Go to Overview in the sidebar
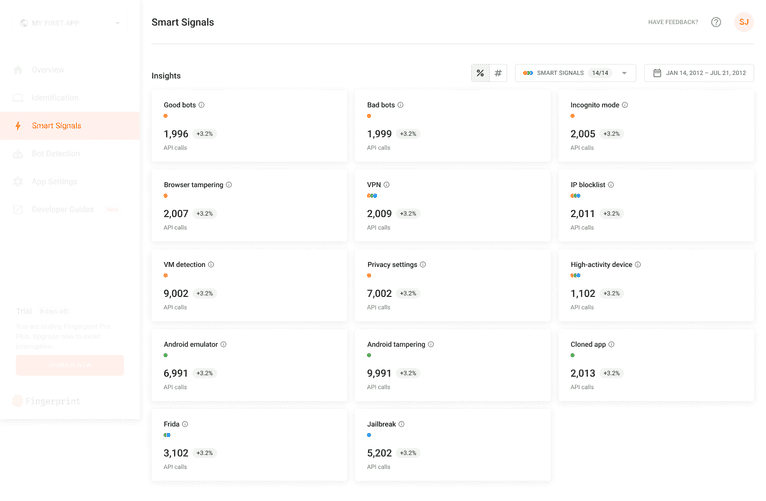Screen dimensions: 766x501 [x=47, y=70]
